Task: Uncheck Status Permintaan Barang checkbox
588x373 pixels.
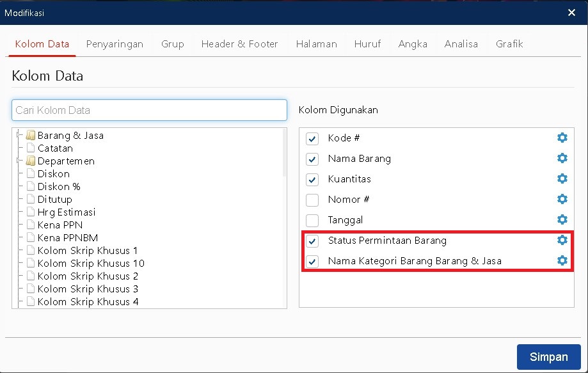Action: [x=312, y=241]
